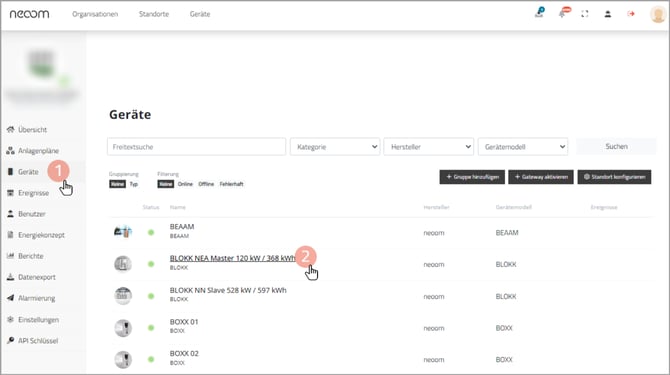Click the Suchen button

point(616,146)
